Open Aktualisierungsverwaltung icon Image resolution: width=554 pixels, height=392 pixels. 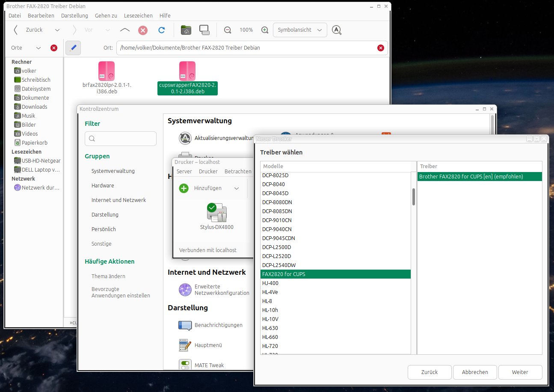(185, 138)
